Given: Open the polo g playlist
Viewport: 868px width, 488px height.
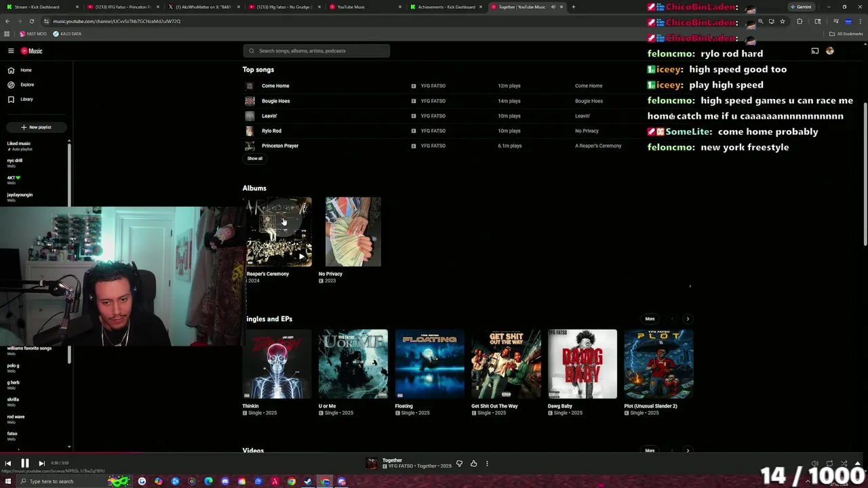Looking at the screenshot, I should [x=13, y=367].
